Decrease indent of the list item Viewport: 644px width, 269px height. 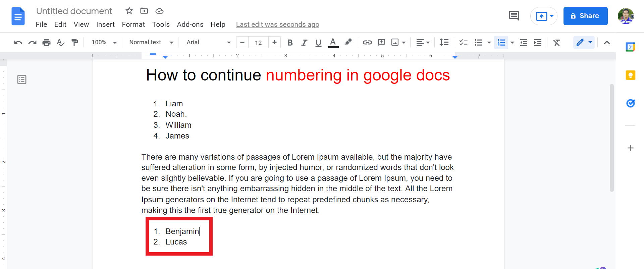tap(524, 42)
